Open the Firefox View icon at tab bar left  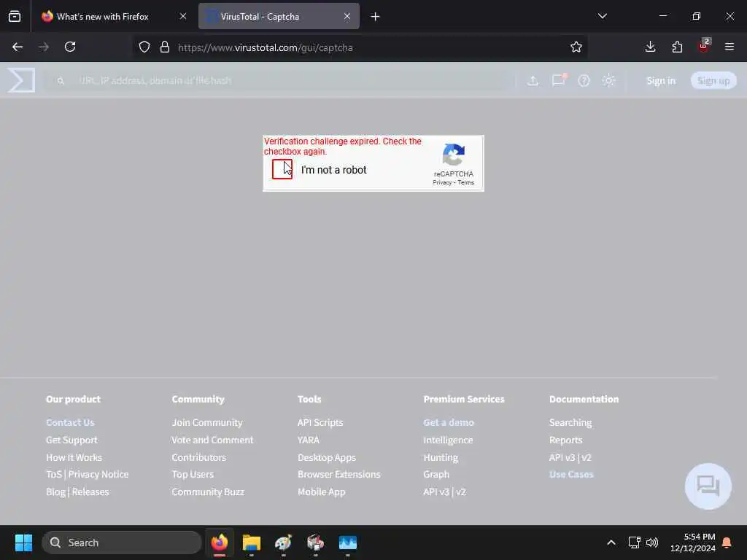(15, 16)
